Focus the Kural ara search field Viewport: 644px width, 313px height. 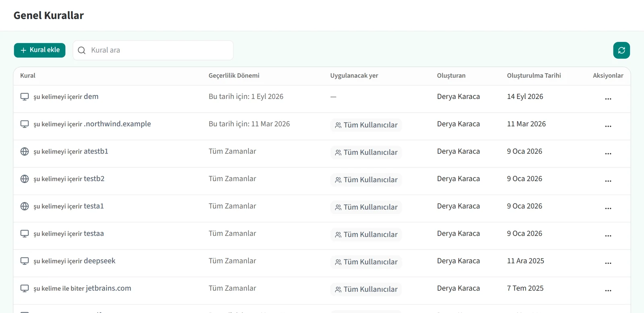pyautogui.click(x=153, y=50)
